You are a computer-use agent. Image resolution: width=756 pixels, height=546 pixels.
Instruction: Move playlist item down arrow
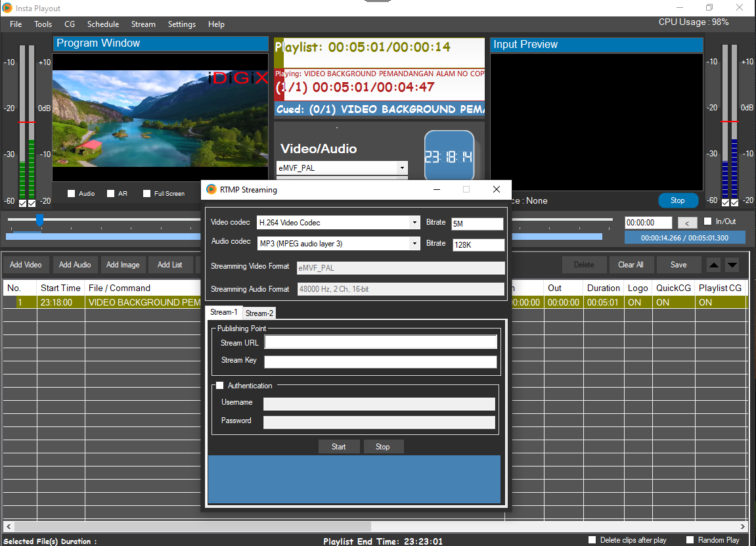click(x=732, y=265)
